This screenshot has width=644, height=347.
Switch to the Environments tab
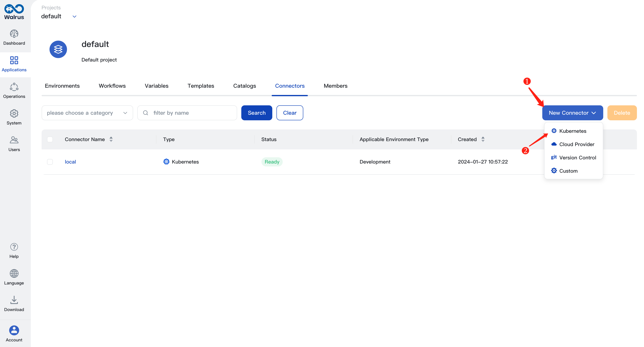62,86
